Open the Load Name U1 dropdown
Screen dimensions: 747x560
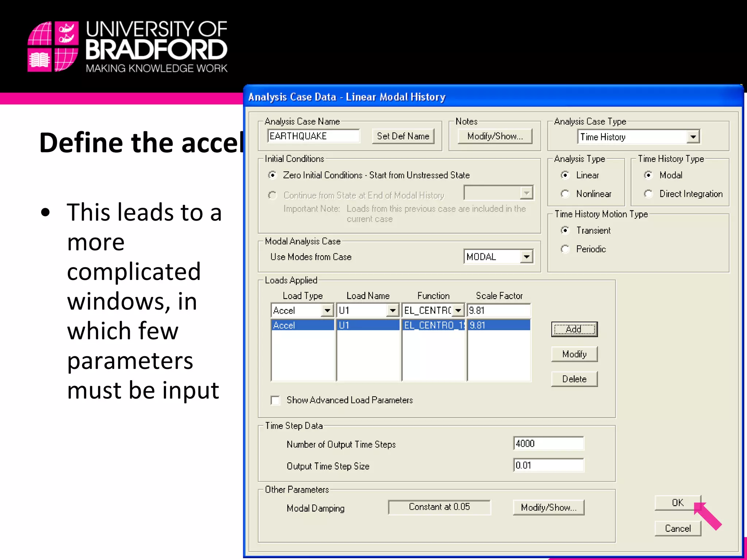click(x=392, y=311)
